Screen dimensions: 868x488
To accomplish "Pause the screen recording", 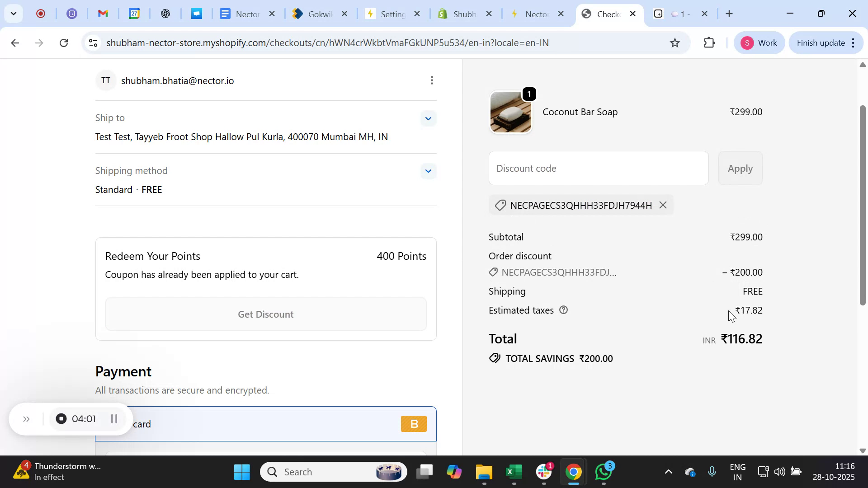I will pyautogui.click(x=114, y=418).
